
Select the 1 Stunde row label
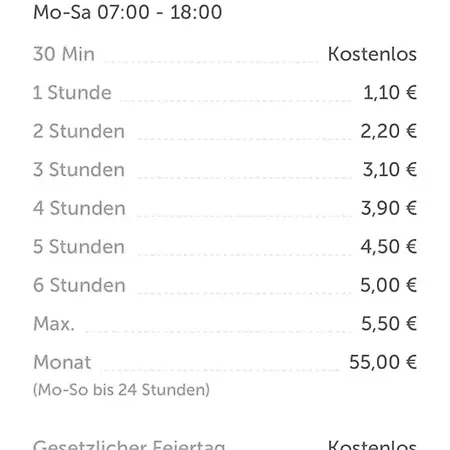[72, 92]
